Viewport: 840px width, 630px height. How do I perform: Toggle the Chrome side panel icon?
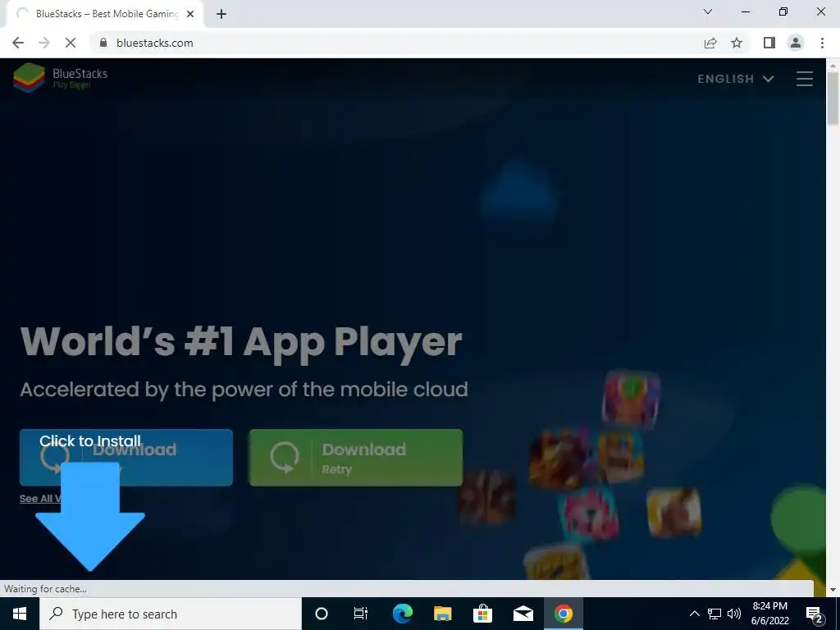(x=769, y=43)
